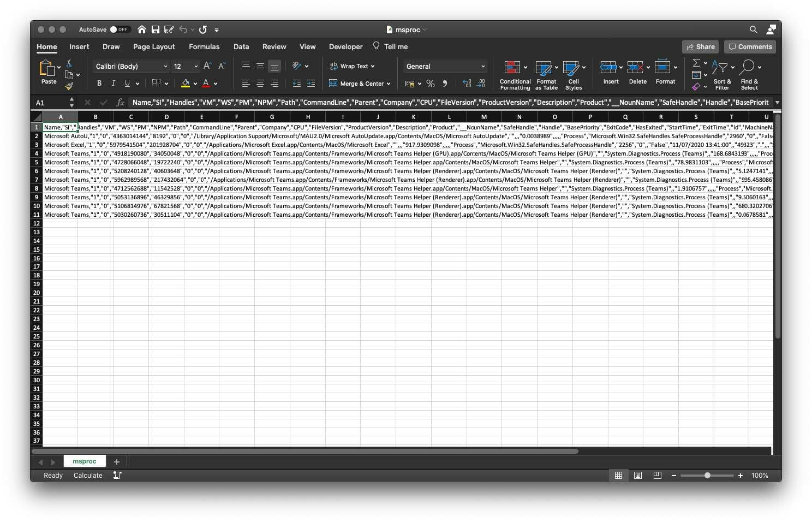812x522 pixels.
Task: Click the AutoSum icon
Action: (696, 64)
